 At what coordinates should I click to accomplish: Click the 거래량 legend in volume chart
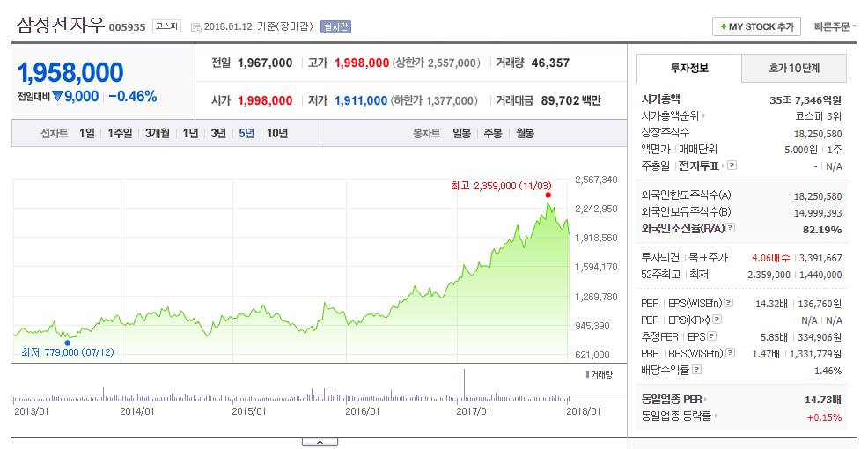click(600, 374)
